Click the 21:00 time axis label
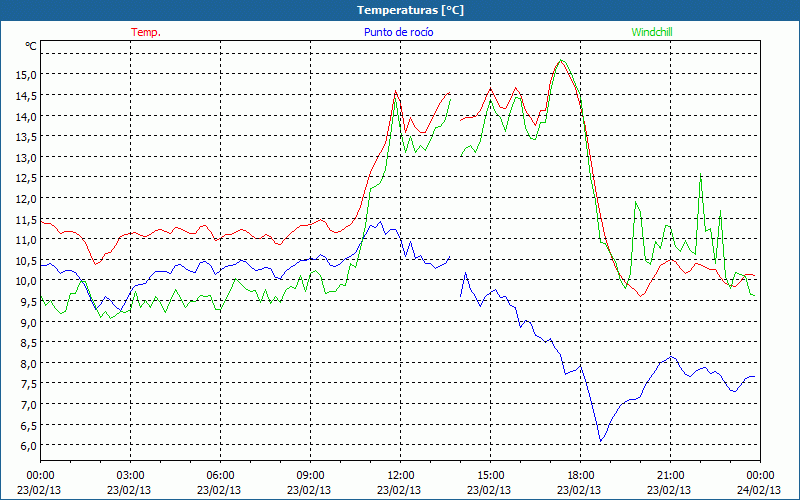 pos(670,476)
